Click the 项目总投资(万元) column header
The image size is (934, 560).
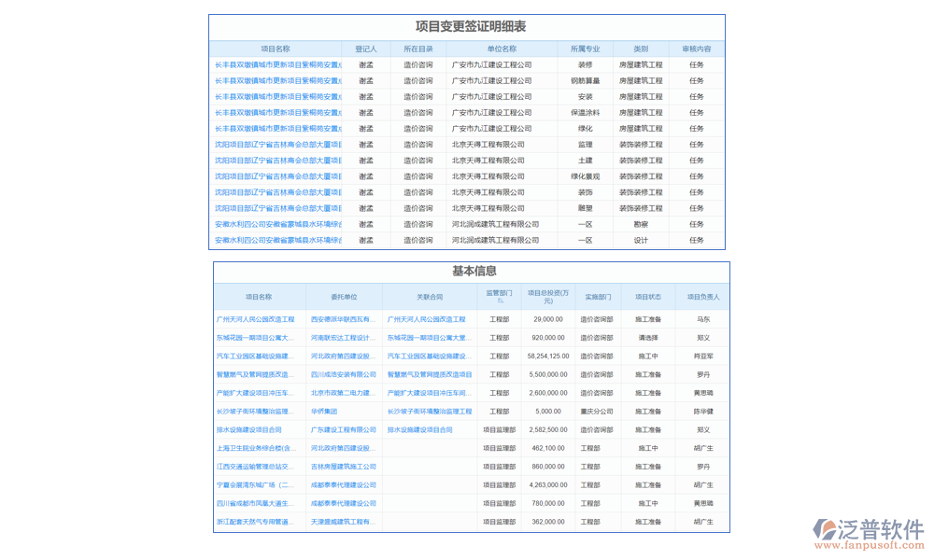click(547, 297)
